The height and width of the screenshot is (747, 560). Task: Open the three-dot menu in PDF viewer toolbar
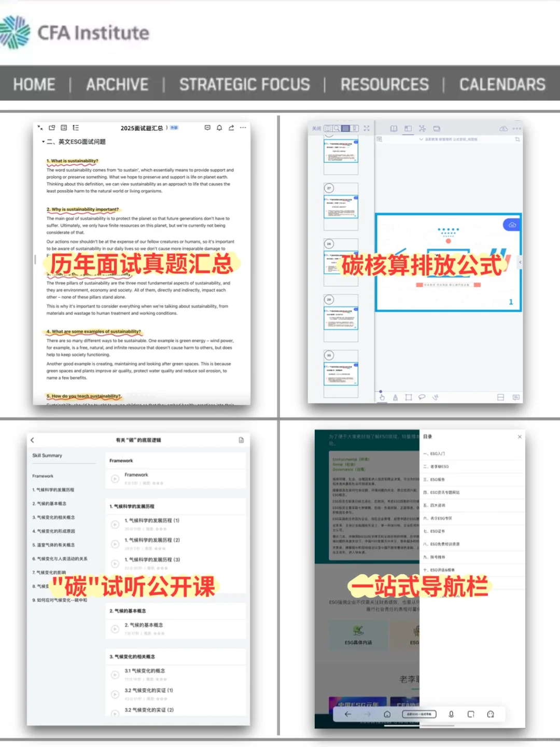click(x=517, y=129)
